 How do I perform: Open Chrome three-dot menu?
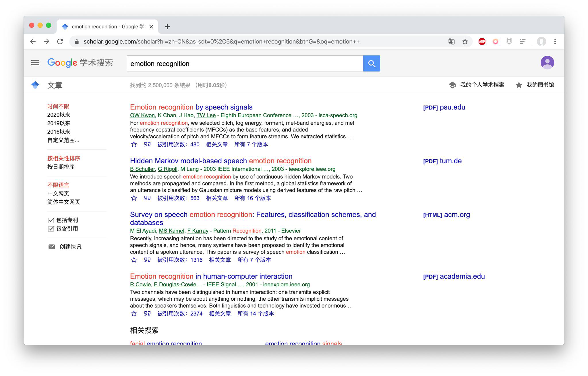(555, 41)
